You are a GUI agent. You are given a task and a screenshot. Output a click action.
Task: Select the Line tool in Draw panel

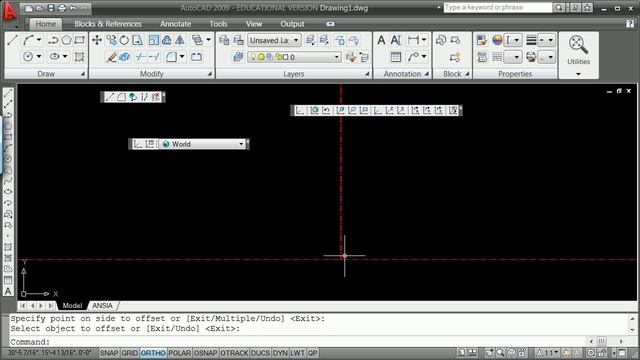coord(12,40)
